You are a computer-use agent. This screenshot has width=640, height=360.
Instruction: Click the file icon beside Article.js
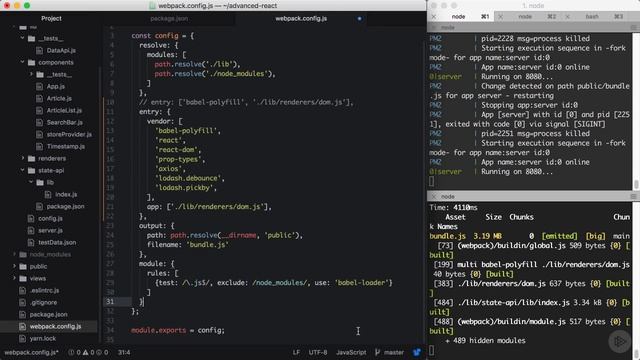[40, 98]
